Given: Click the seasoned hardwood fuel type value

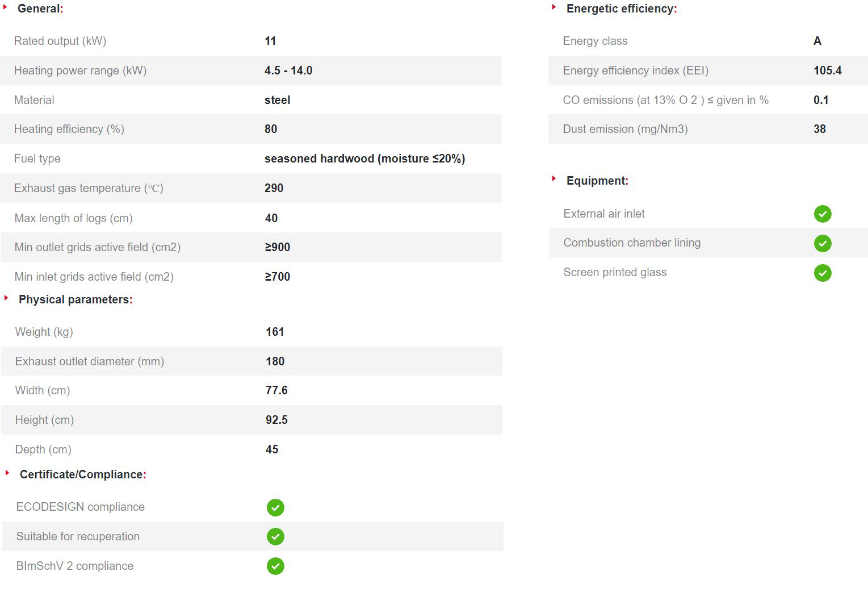Looking at the screenshot, I should coord(364,159).
